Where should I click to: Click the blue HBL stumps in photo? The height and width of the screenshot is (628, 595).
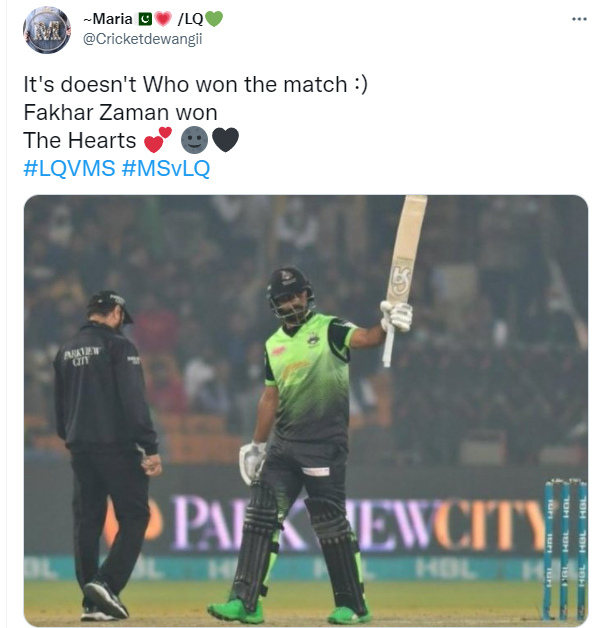point(566,549)
